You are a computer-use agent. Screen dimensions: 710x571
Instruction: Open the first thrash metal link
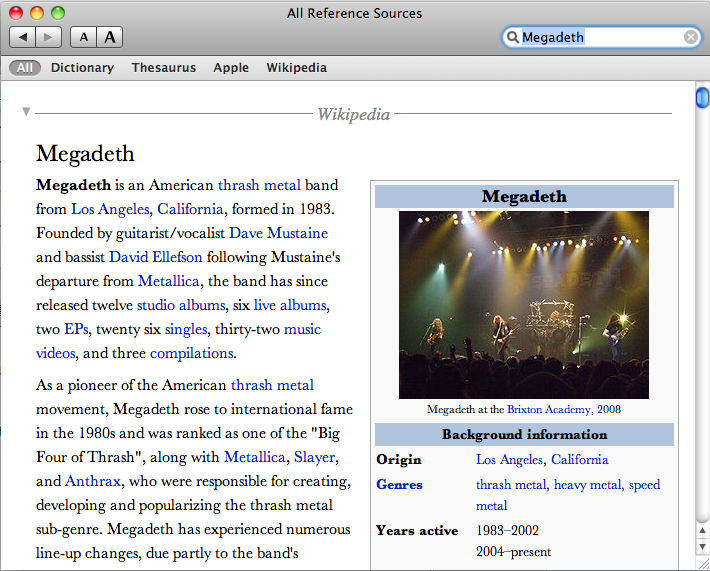[259, 185]
